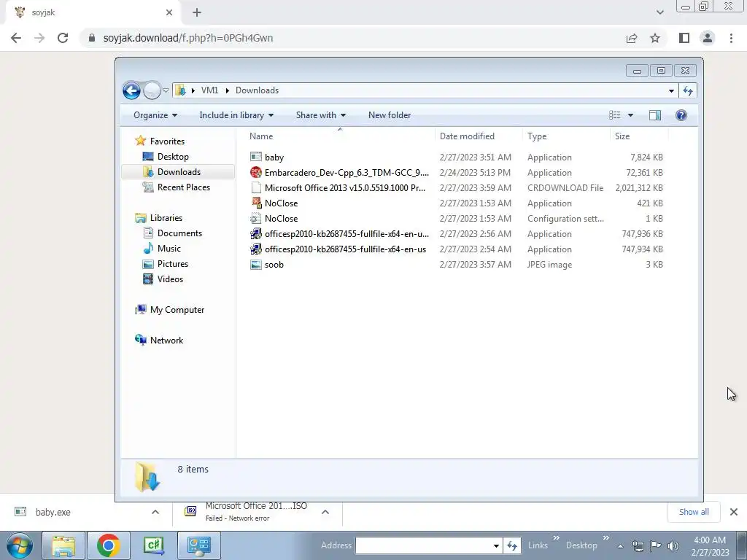
Task: Open recent locations arrow beside Explorer forward button
Action: click(166, 90)
